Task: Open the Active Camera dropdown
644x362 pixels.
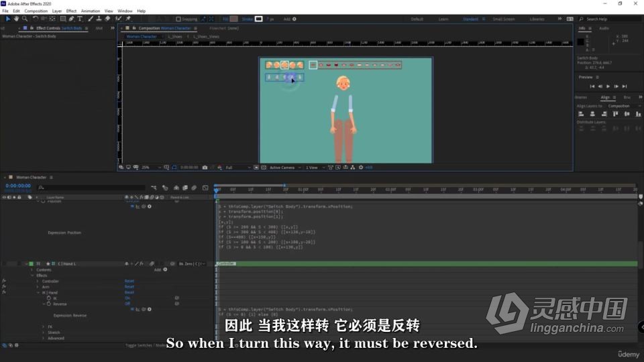Action: 285,168
